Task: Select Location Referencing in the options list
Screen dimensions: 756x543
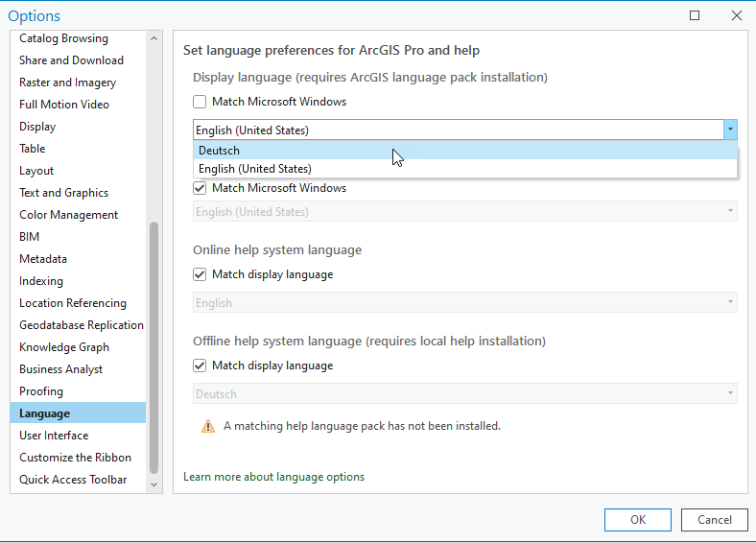Action: point(78,303)
